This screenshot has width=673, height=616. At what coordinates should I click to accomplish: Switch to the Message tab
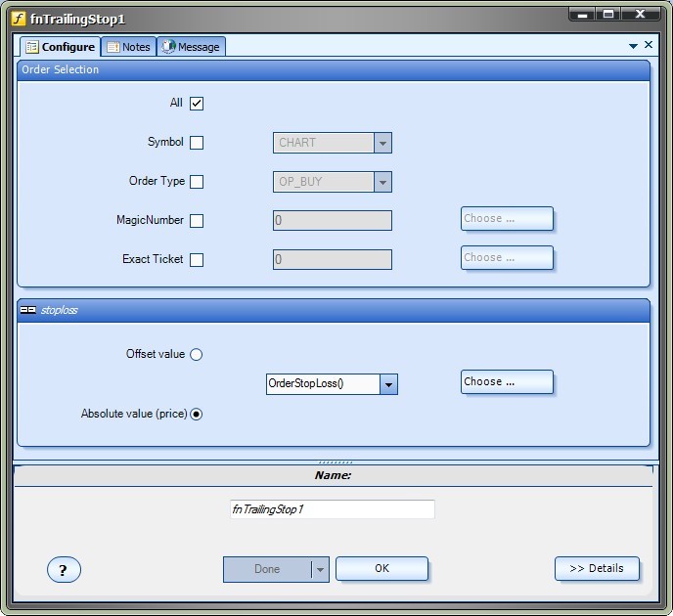pos(191,47)
